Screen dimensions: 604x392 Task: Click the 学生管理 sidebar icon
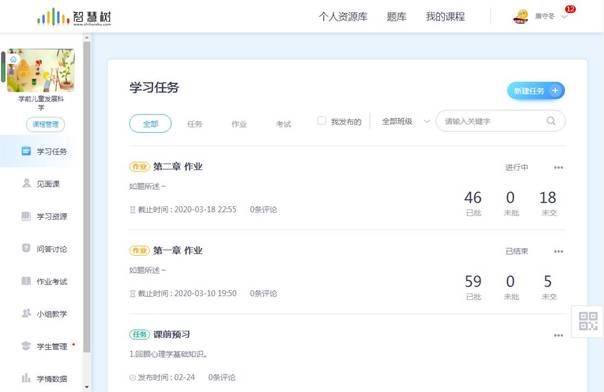point(26,346)
